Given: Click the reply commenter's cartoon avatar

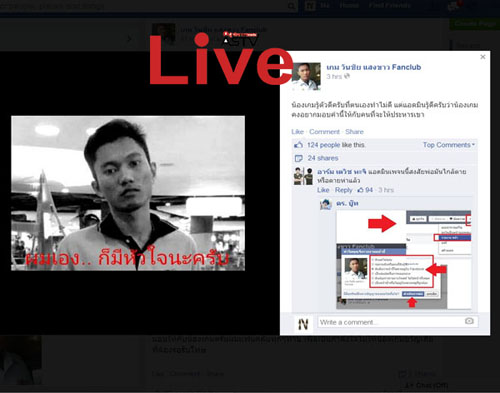Looking at the screenshot, I should tap(326, 204).
